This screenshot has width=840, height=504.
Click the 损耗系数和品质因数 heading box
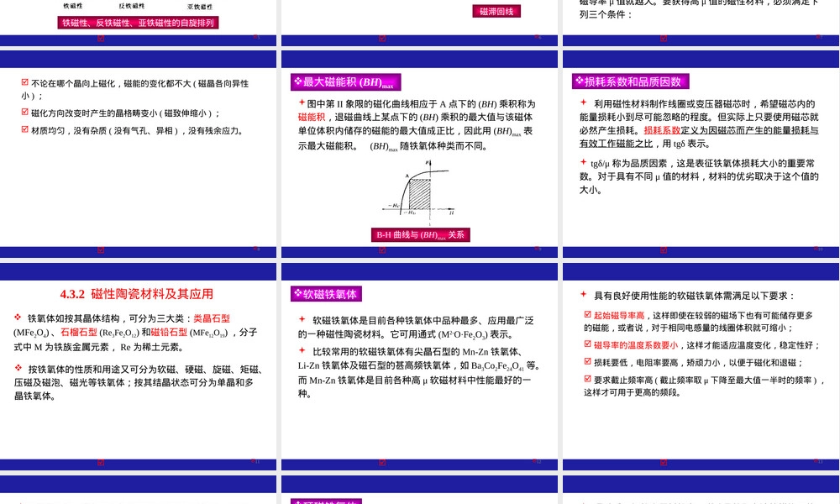coord(631,81)
